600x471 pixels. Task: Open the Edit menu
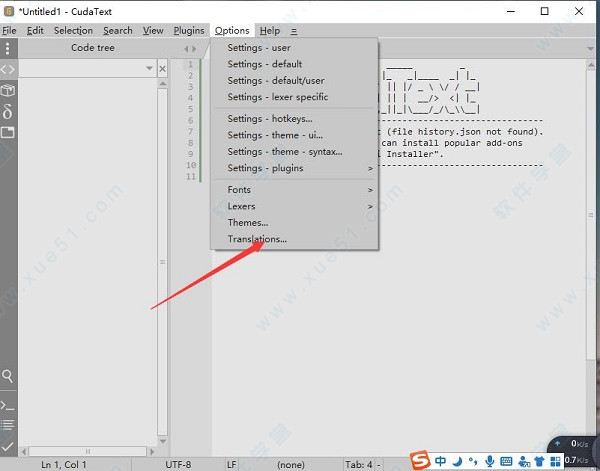[x=35, y=31]
